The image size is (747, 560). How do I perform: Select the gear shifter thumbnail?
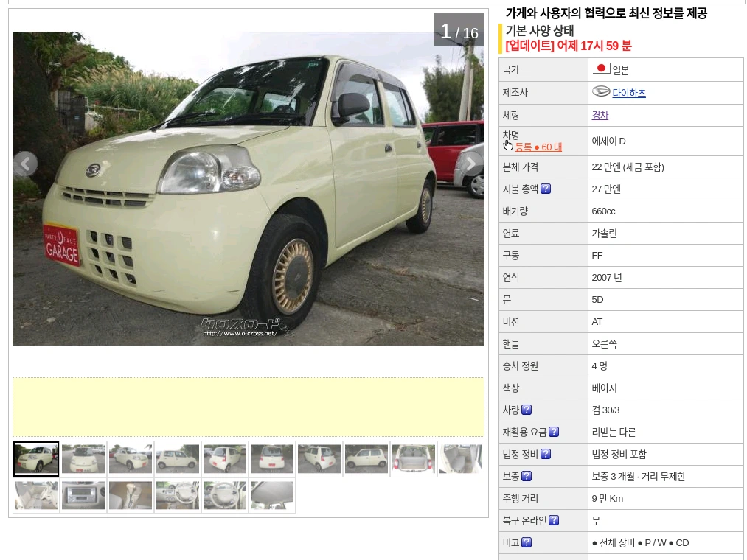pos(131,496)
